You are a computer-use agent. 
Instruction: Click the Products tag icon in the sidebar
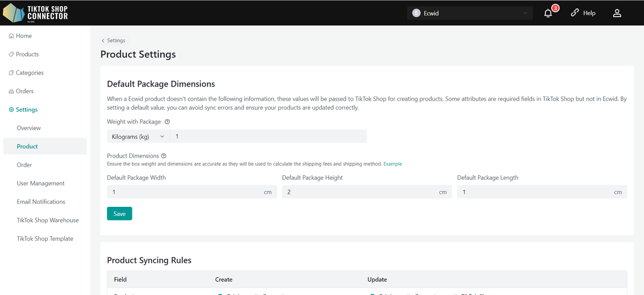coord(11,54)
